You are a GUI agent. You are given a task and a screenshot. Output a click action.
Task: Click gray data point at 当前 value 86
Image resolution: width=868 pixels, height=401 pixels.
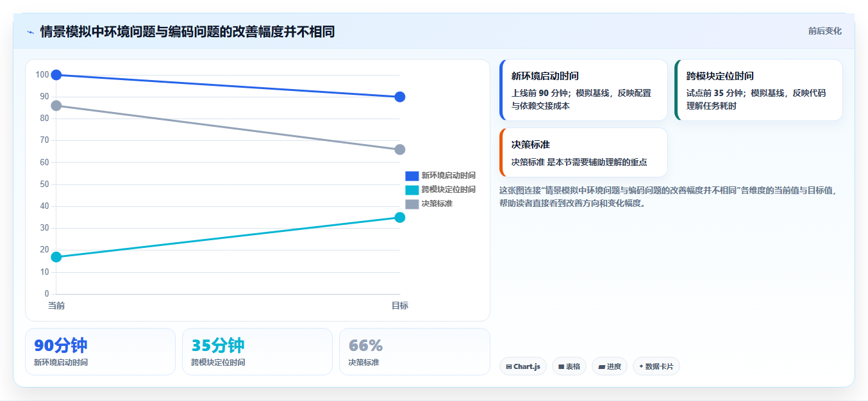point(56,106)
